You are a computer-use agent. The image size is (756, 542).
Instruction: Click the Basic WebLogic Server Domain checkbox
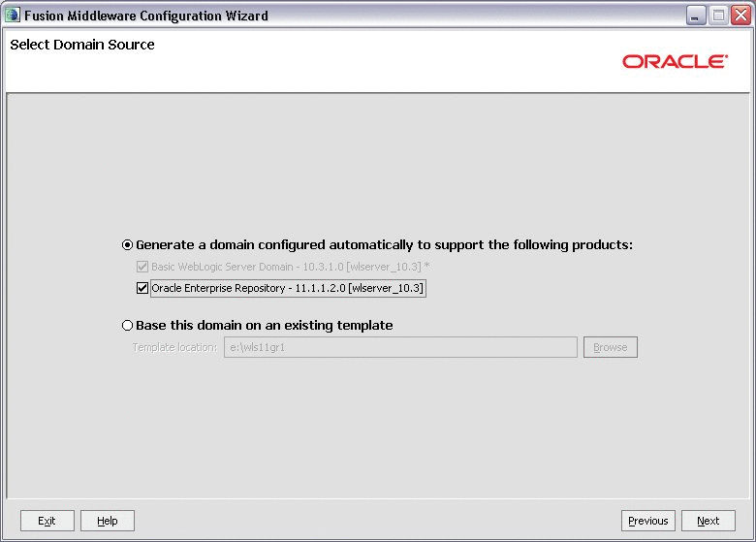(142, 267)
